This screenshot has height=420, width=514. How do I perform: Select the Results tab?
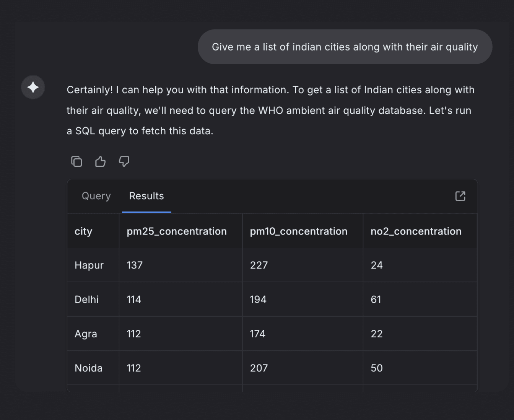[x=146, y=196]
